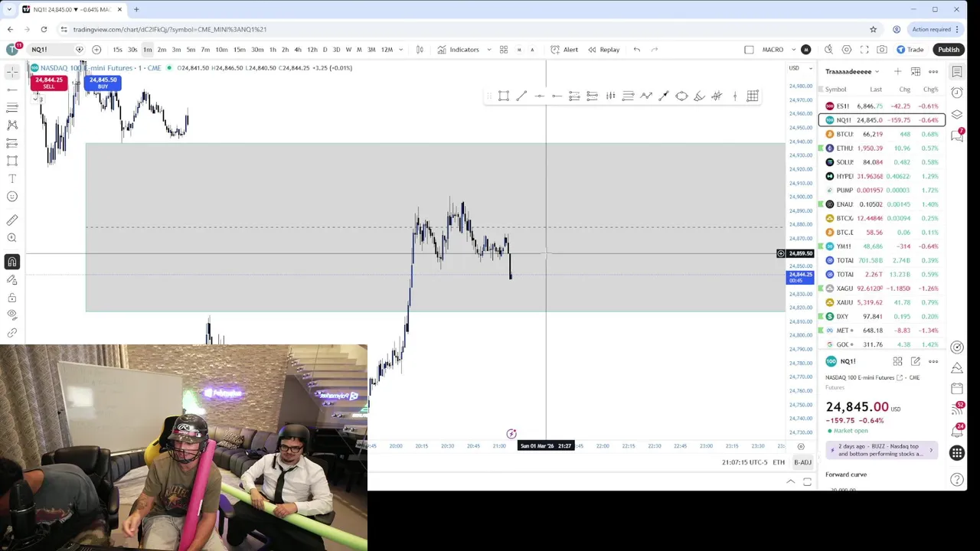Click the NQ1! symbol search field
This screenshot has height=551, width=980.
tap(57, 50)
